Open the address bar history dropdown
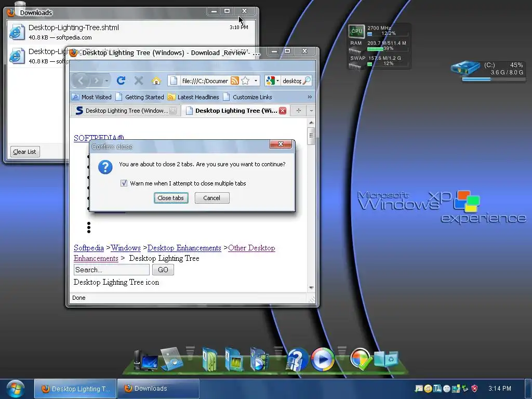This screenshot has height=399, width=532. (256, 81)
